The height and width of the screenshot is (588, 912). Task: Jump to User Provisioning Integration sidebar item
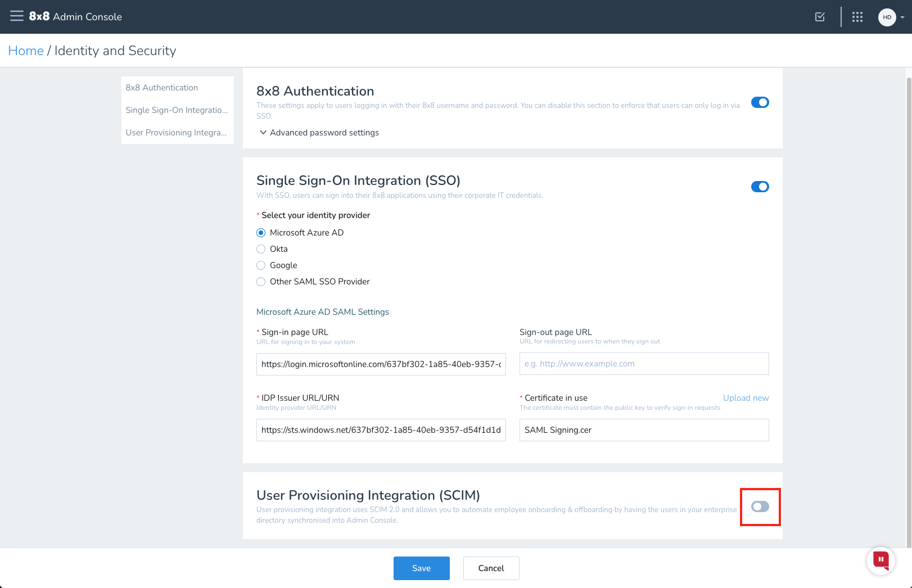(x=177, y=133)
